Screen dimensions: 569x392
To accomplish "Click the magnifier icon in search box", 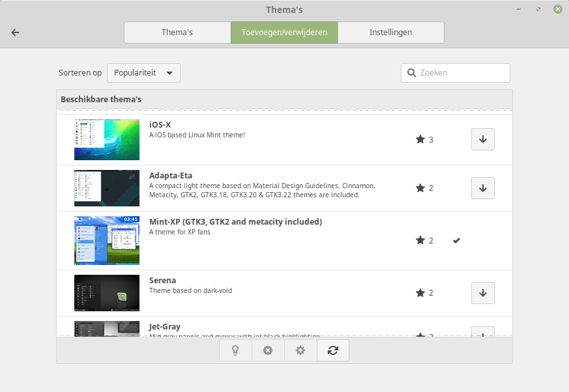I will pyautogui.click(x=411, y=73).
